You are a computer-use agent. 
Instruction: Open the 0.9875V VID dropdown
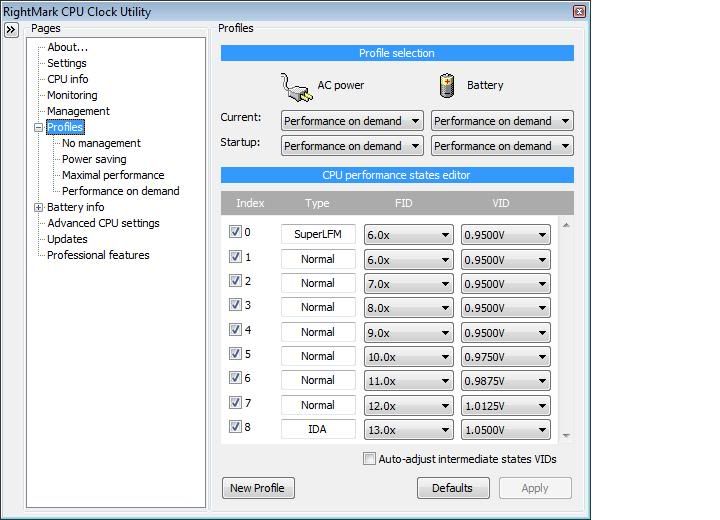[x=506, y=381]
